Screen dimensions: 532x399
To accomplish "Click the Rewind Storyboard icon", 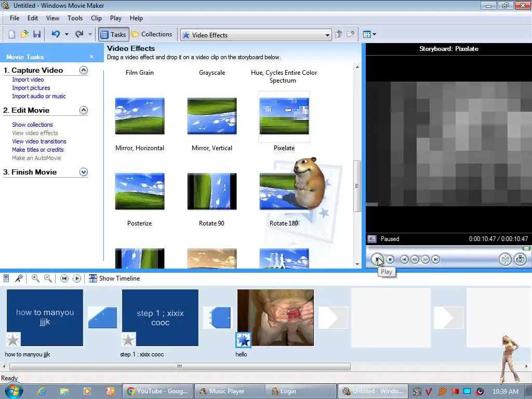I will 64,278.
